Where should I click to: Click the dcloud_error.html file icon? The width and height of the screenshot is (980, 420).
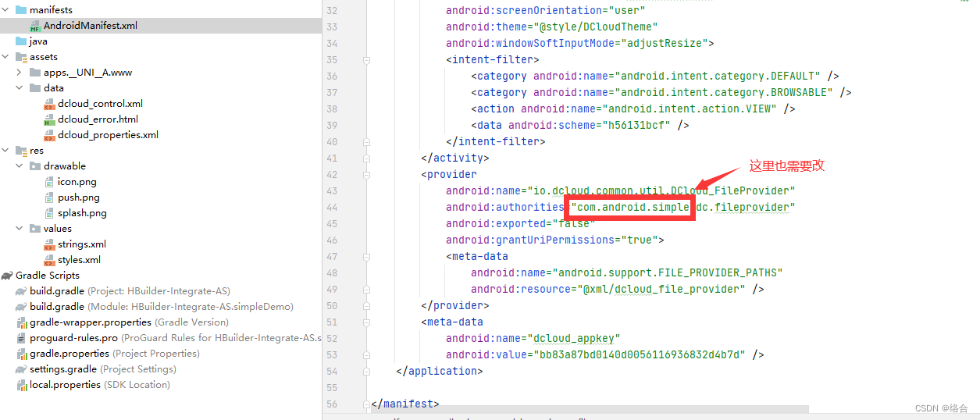click(x=49, y=119)
